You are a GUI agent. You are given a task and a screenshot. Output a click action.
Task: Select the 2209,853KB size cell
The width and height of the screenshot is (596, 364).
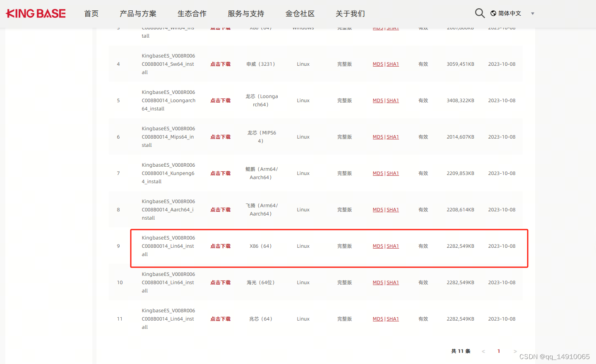tap(460, 173)
